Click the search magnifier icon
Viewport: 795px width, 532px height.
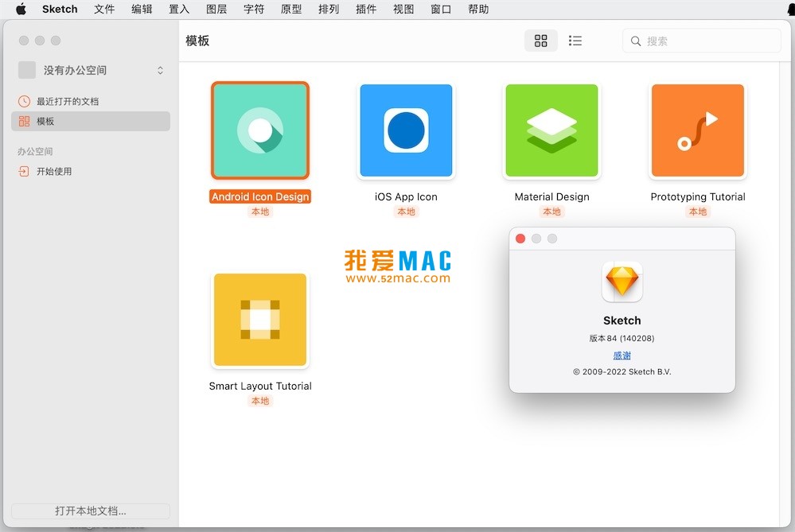tap(635, 40)
